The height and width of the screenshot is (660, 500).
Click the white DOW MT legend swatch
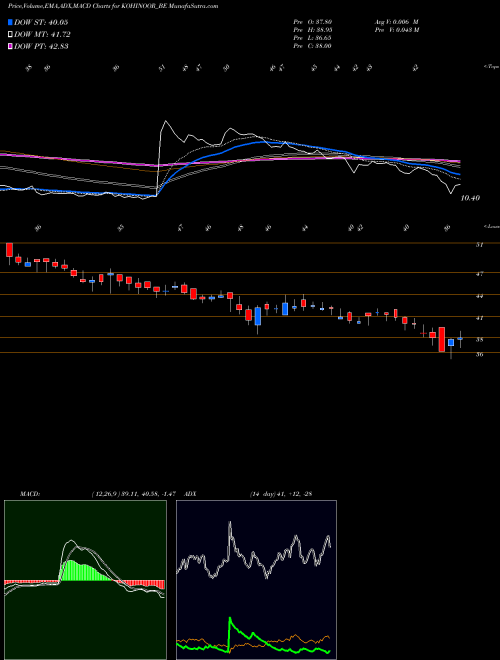click(10, 35)
